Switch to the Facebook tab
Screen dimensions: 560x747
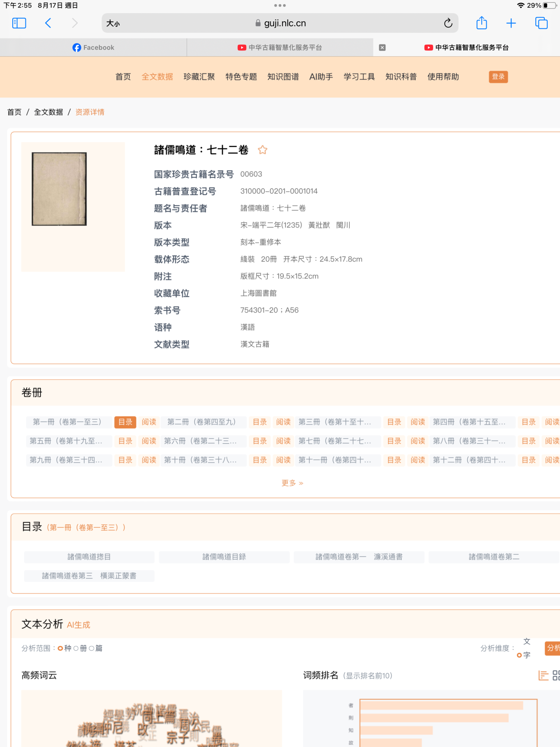click(93, 47)
